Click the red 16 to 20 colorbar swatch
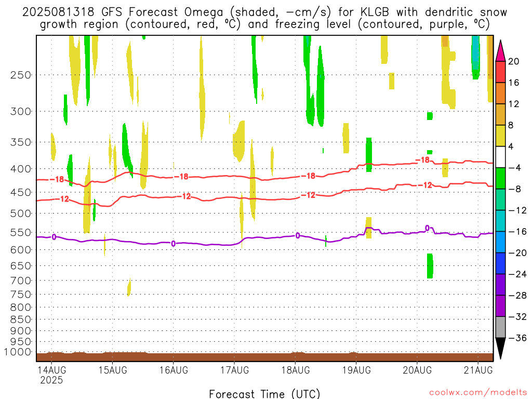532x399 pixels. pyautogui.click(x=500, y=72)
